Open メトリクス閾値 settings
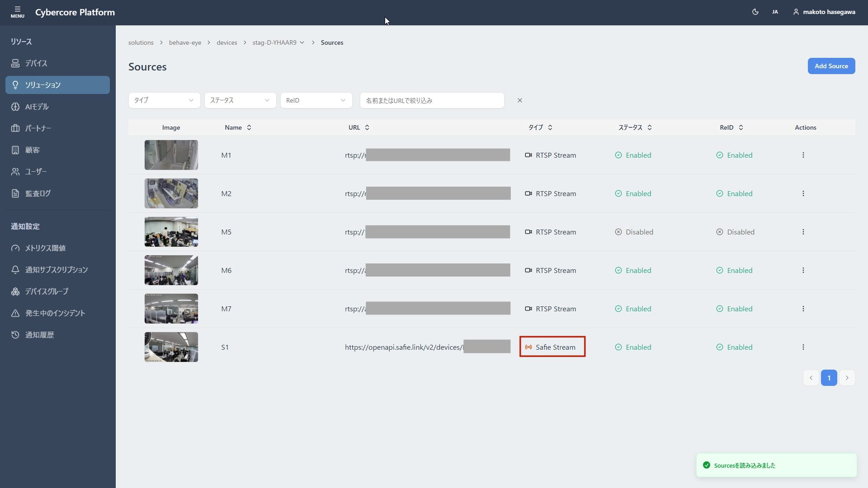 tap(57, 248)
